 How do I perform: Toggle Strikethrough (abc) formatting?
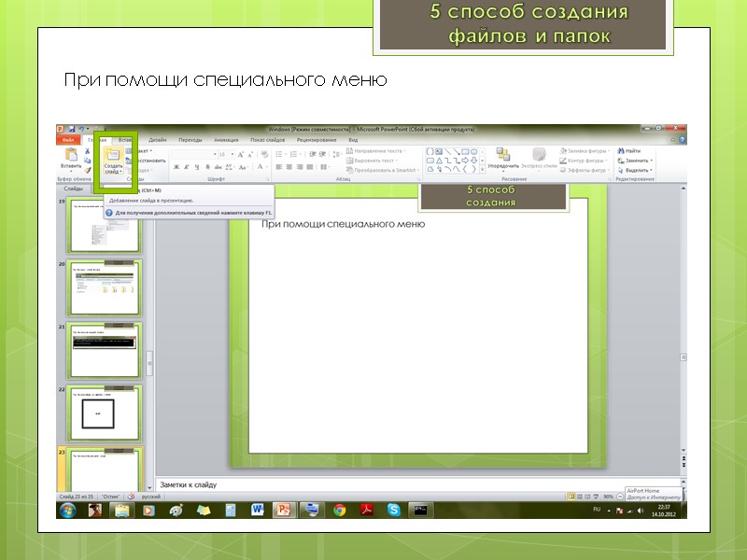click(218, 167)
